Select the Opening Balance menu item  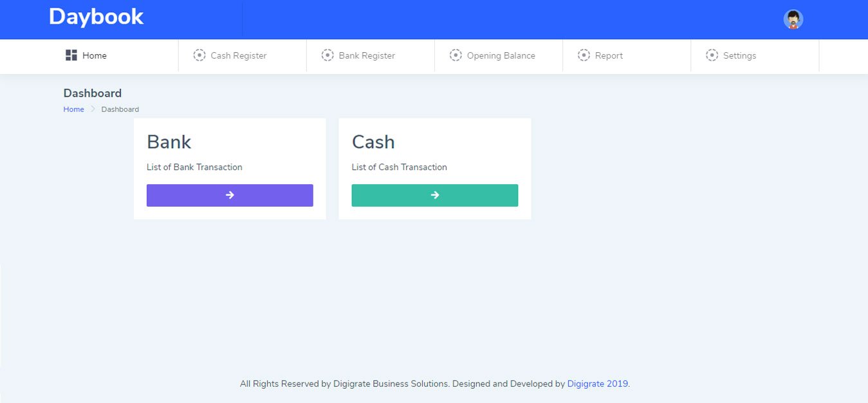[501, 56]
